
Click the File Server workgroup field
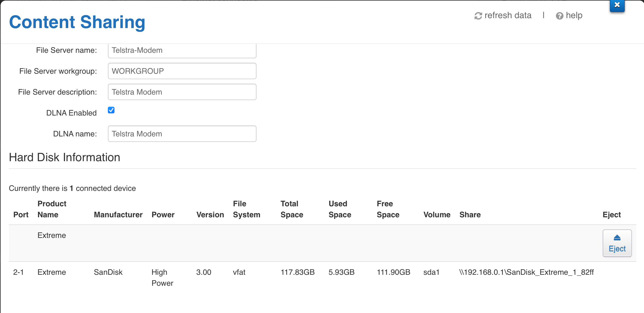click(182, 71)
